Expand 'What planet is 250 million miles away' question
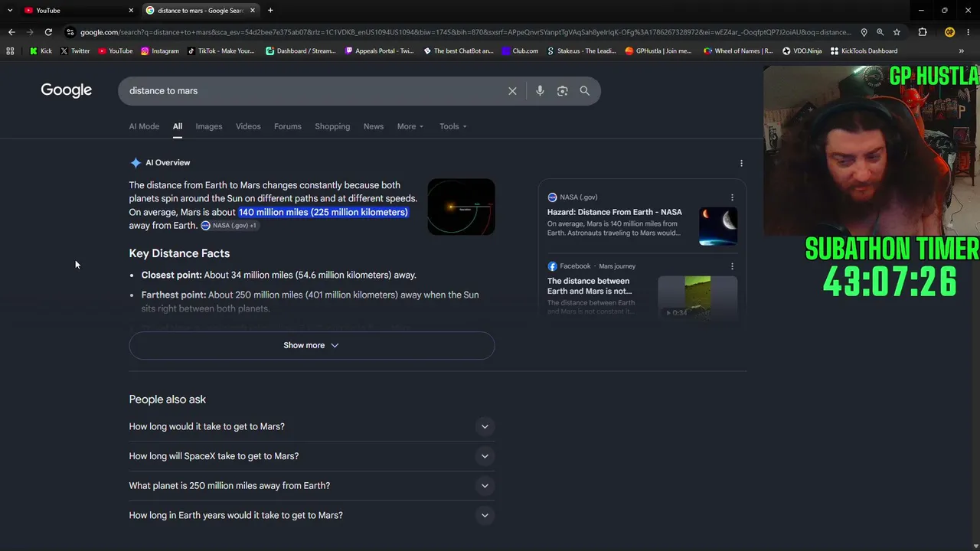 tap(312, 486)
